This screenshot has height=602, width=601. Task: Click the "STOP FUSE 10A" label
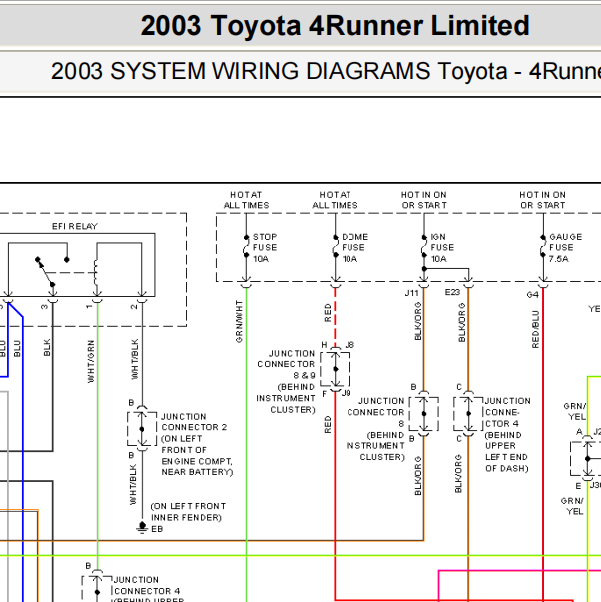tap(265, 248)
